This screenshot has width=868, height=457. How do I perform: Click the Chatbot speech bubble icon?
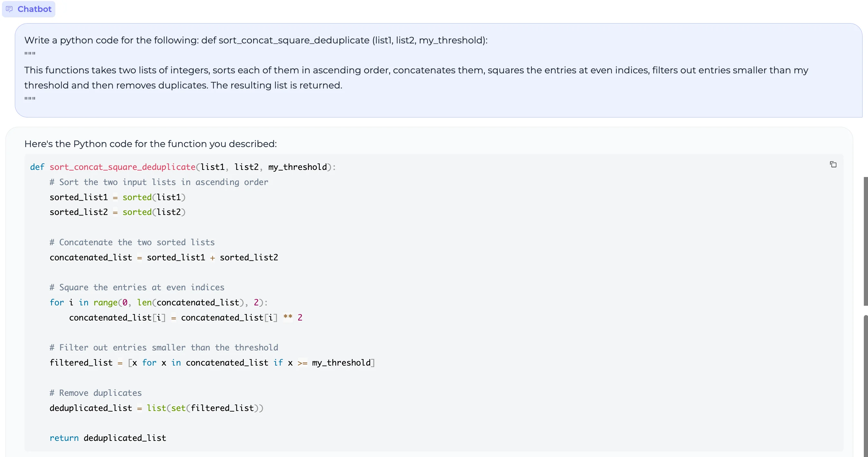(x=9, y=9)
